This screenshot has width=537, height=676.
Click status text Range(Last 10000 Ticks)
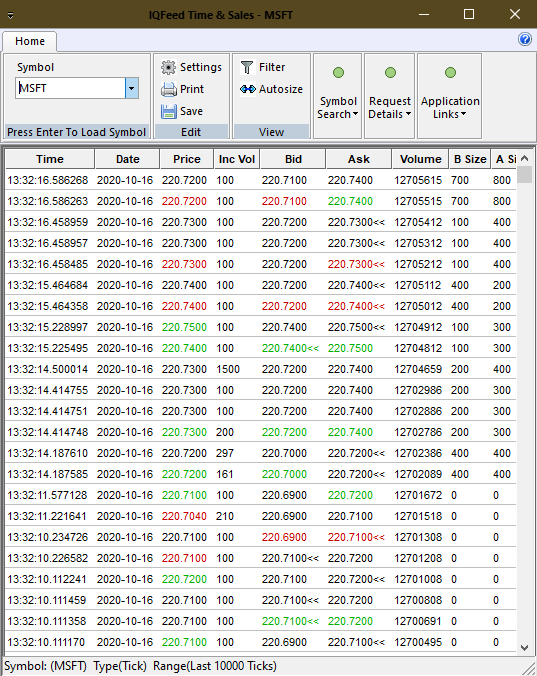pos(215,666)
